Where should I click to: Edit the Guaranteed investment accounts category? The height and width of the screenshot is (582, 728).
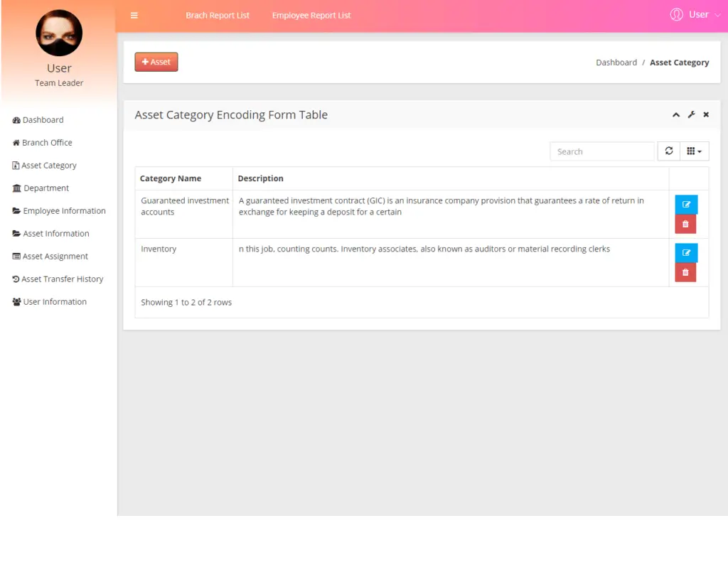pyautogui.click(x=685, y=204)
